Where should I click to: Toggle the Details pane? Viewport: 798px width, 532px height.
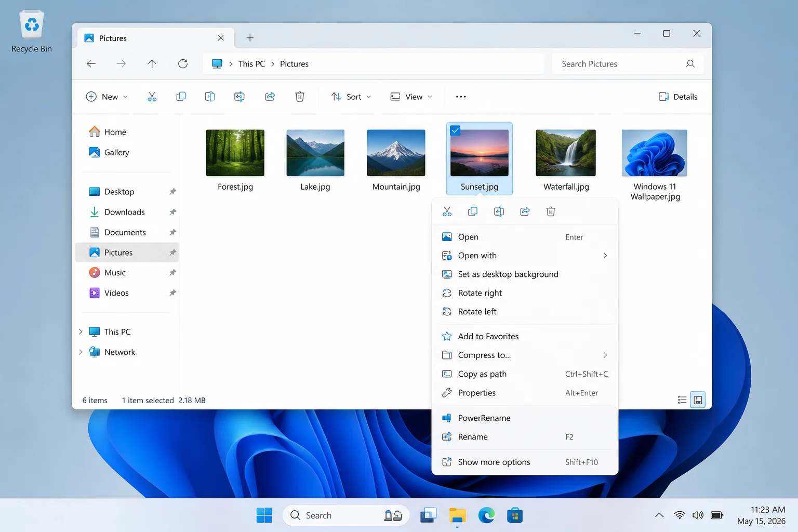click(x=678, y=97)
